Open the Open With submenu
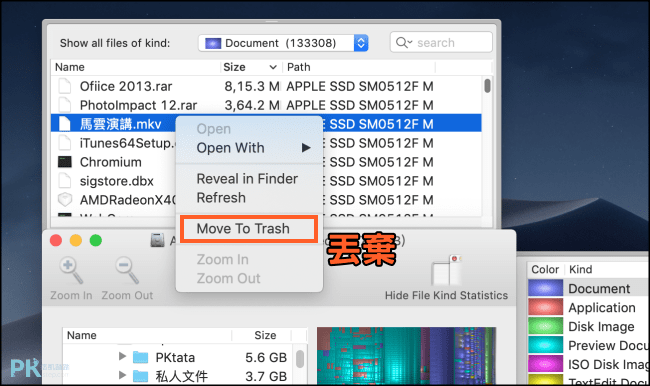Viewport: 650px width, 386px height. (x=249, y=148)
